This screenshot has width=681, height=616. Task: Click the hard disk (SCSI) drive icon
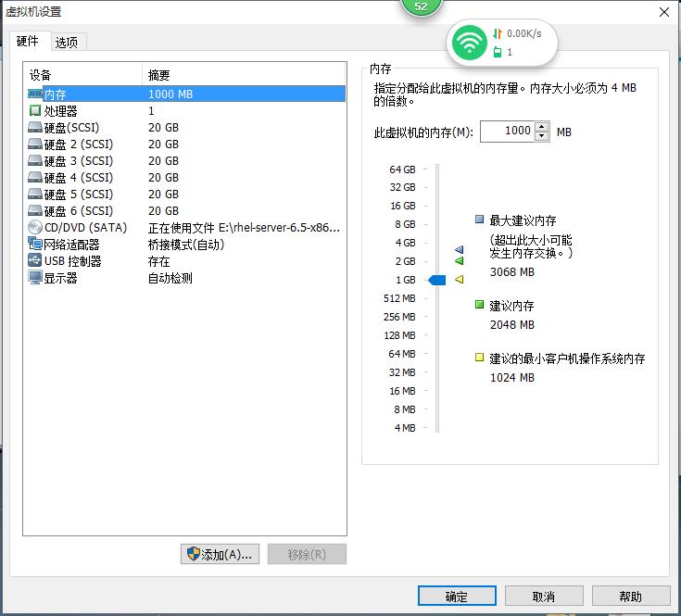pyautogui.click(x=35, y=127)
